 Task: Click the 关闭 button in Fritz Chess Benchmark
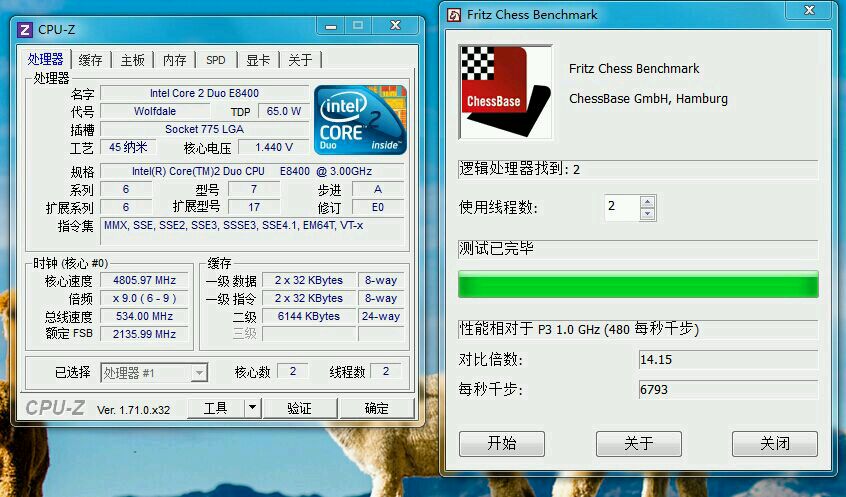[x=775, y=444]
